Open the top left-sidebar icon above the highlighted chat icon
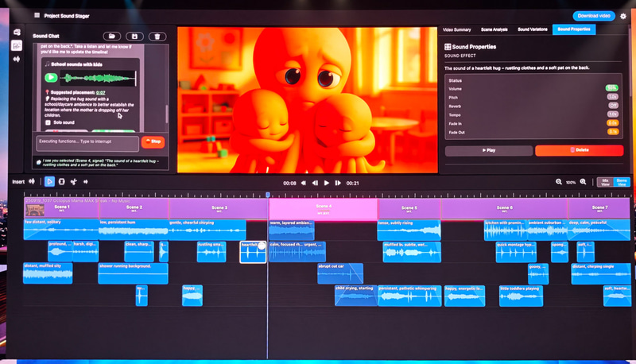Screen dimensions: 636x364 point(17,32)
